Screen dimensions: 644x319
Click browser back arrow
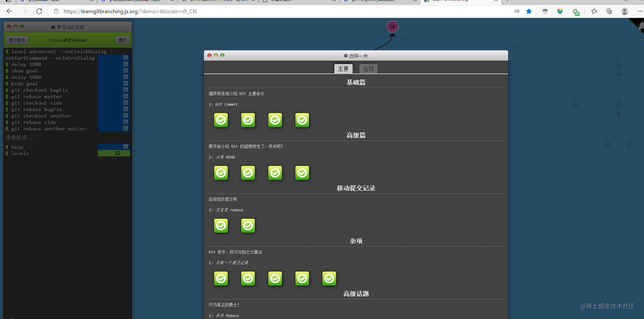point(9,11)
